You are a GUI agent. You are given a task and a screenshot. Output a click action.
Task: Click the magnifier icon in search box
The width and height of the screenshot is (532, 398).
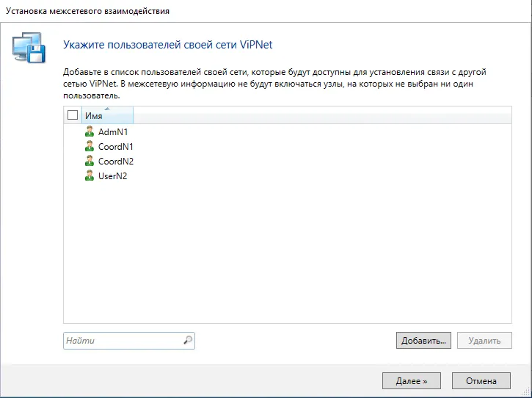point(188,340)
